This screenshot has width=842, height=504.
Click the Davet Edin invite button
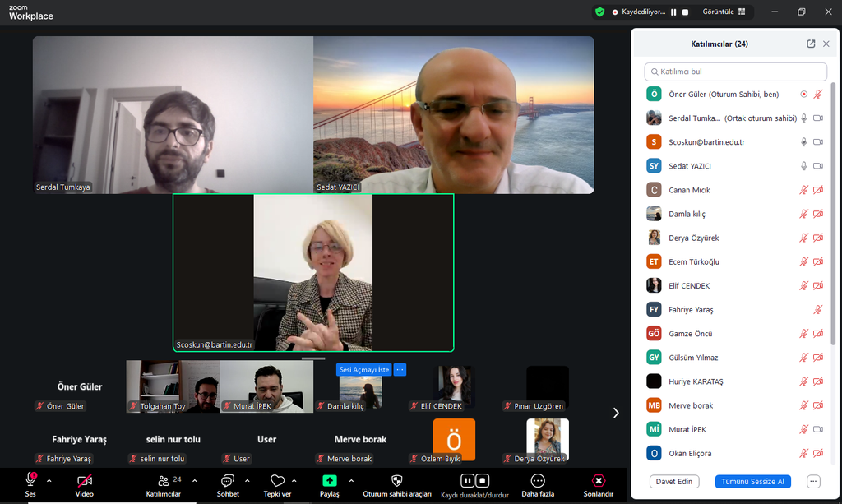coord(671,481)
